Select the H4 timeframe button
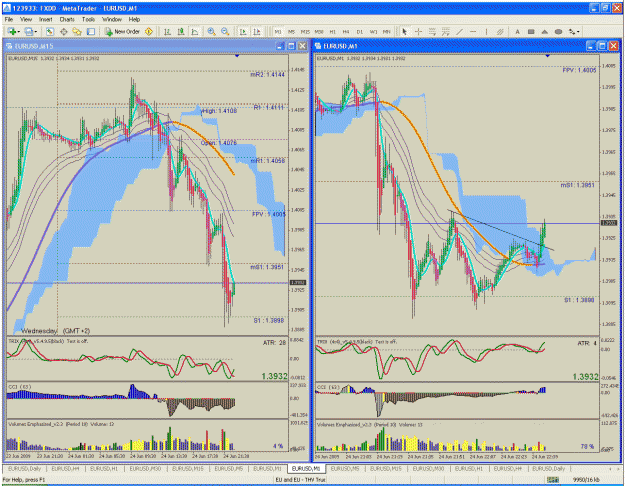The width and height of the screenshot is (625, 486). tap(346, 31)
